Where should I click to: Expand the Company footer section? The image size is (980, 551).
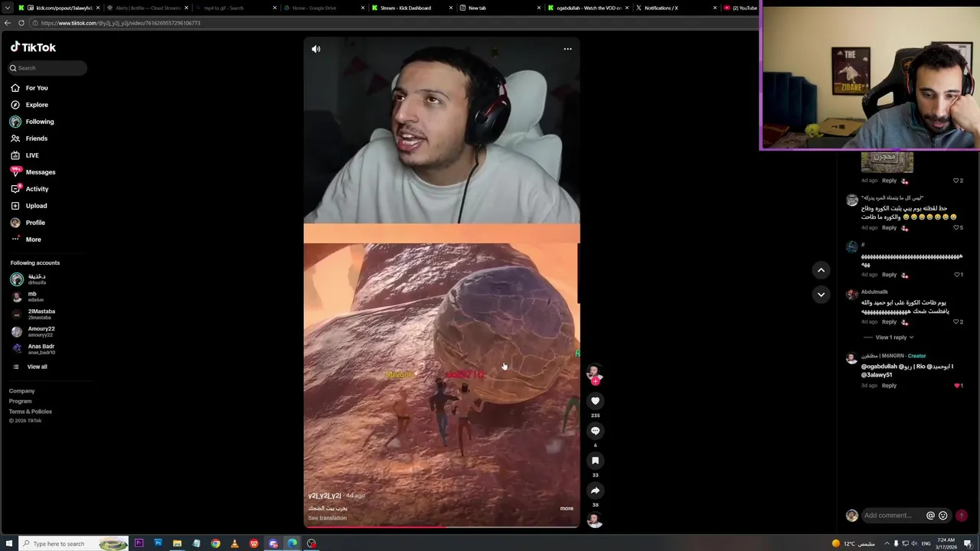[21, 391]
